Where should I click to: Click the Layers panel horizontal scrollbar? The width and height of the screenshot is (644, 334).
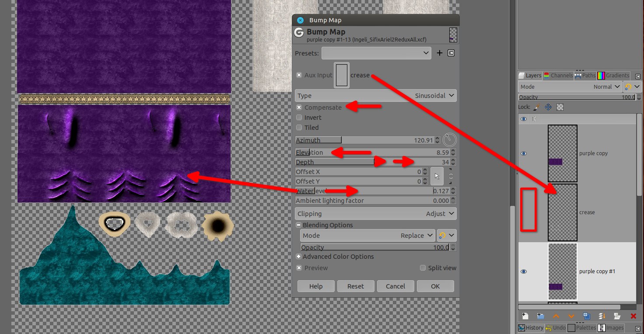tap(569, 307)
